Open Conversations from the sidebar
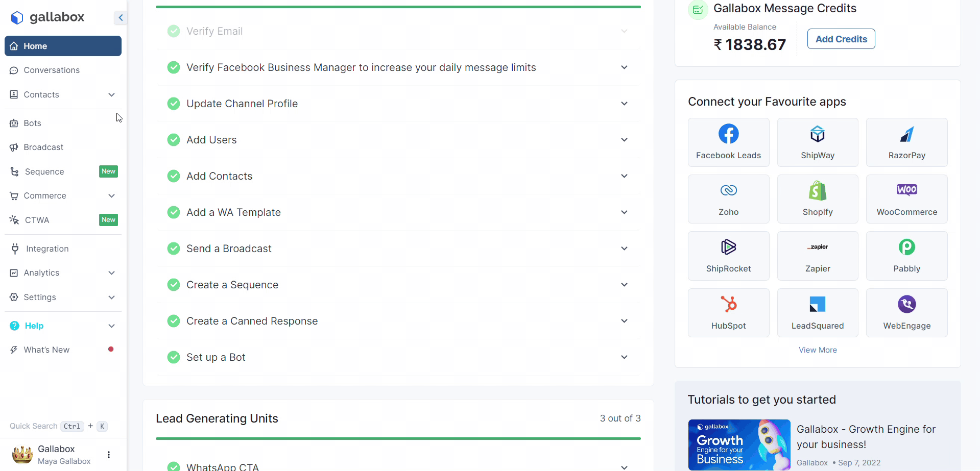The width and height of the screenshot is (980, 471). click(52, 70)
